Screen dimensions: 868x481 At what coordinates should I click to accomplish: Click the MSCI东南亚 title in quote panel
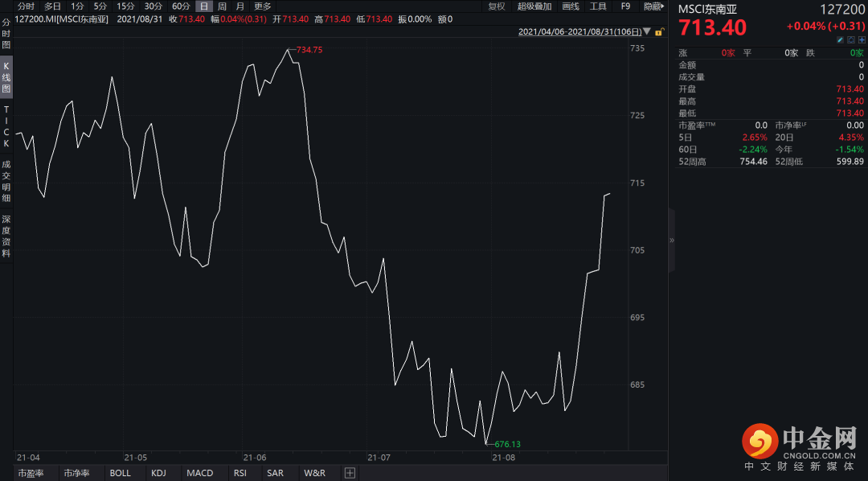(x=707, y=10)
